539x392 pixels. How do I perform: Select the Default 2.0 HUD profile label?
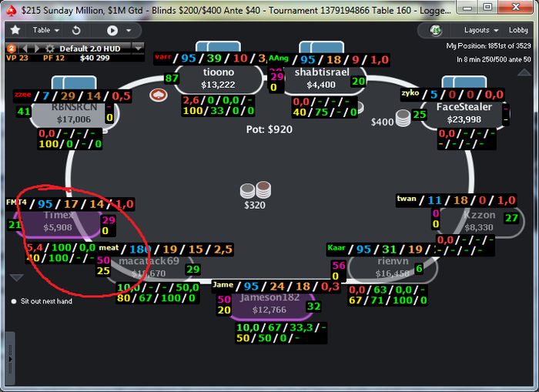(x=90, y=49)
